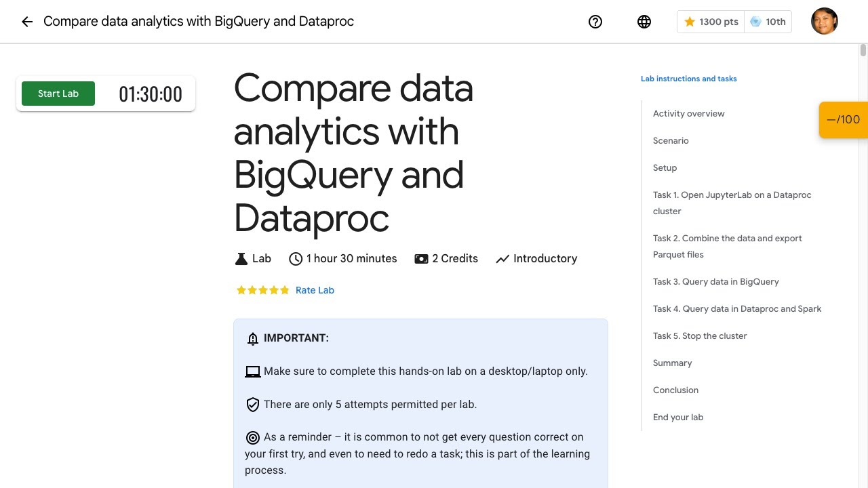Go to Task 2 Combine the data

tap(728, 246)
